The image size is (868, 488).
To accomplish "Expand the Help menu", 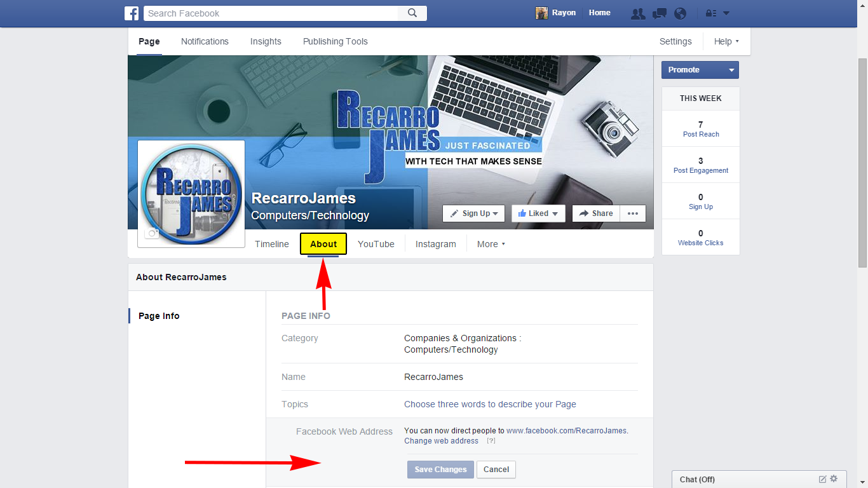I will 726,41.
